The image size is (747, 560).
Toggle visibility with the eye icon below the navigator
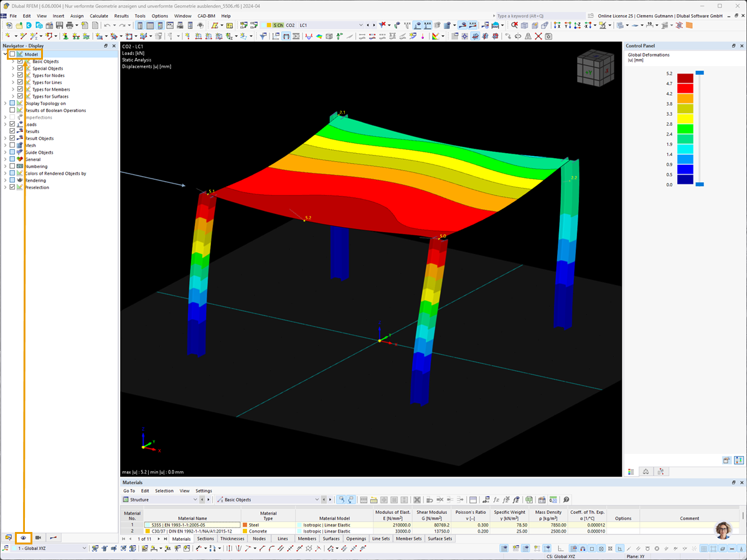point(24,537)
